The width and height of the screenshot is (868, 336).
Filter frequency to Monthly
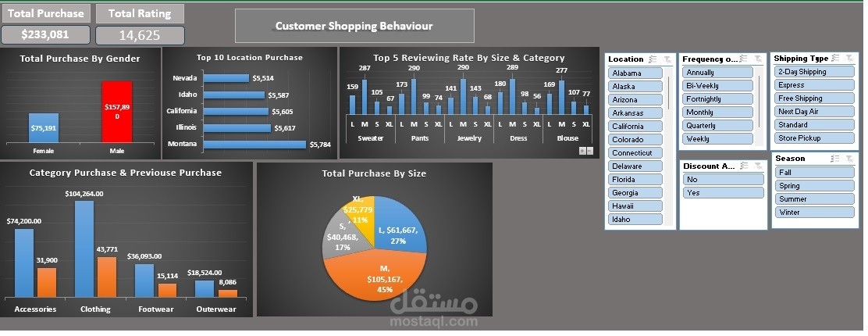click(717, 113)
